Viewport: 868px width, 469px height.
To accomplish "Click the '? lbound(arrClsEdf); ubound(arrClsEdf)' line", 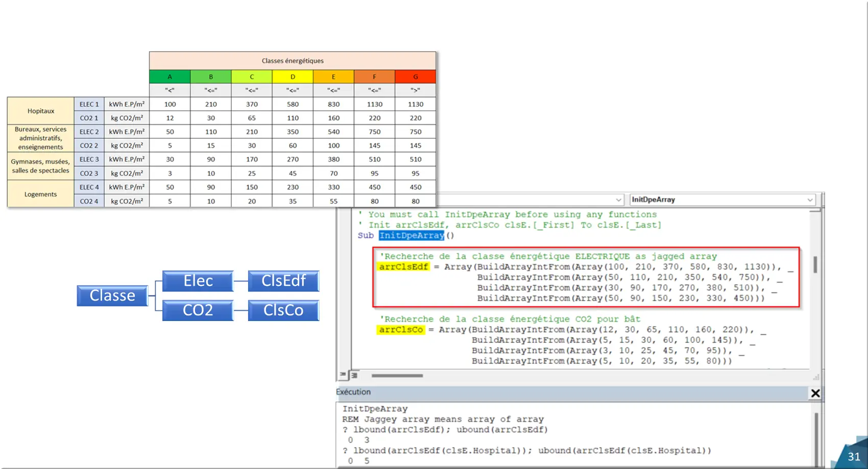I will pos(445,430).
